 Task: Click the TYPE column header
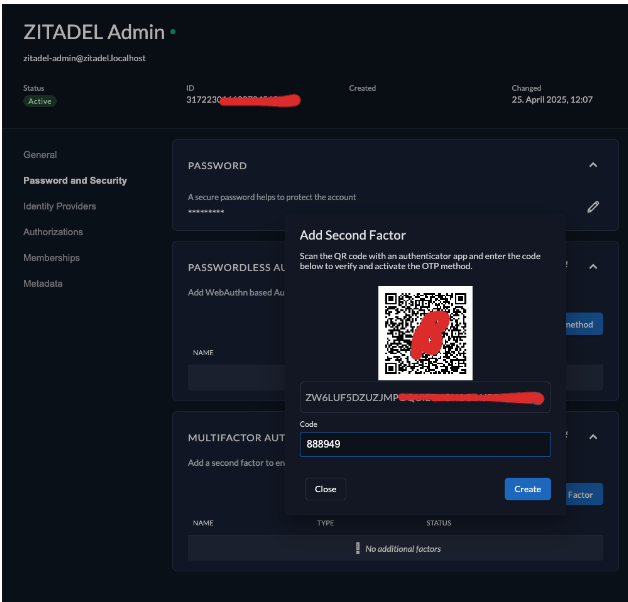coord(325,523)
